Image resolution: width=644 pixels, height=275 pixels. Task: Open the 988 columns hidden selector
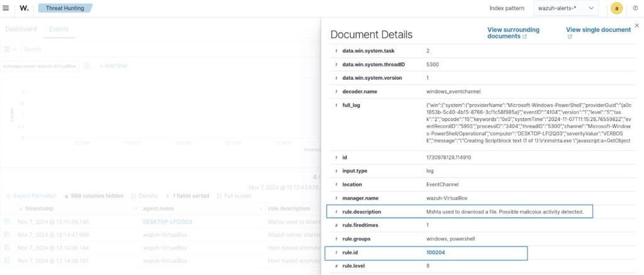(x=94, y=196)
